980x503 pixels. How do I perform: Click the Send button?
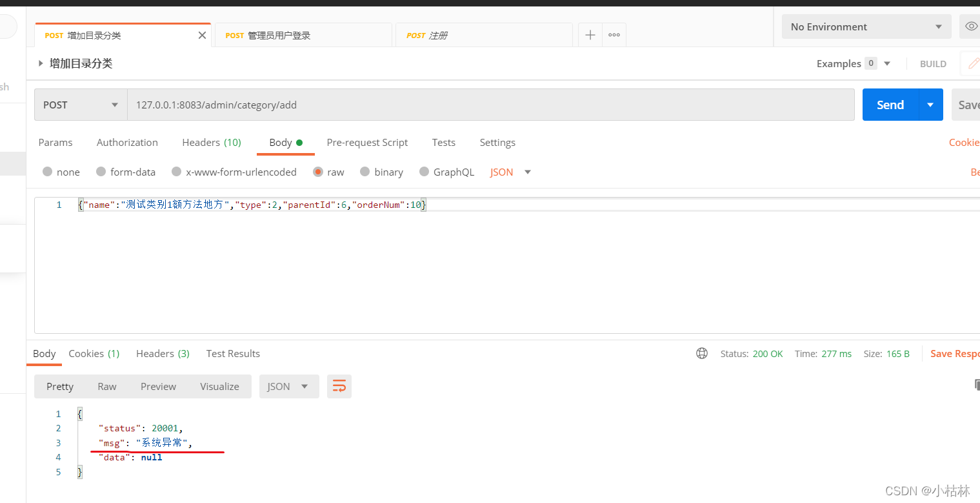coord(889,104)
